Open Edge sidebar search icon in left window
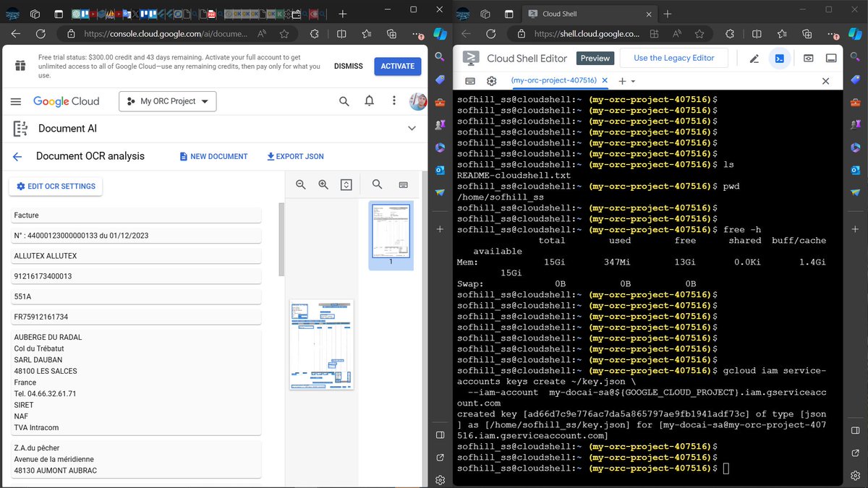The height and width of the screenshot is (488, 868). pyautogui.click(x=440, y=57)
